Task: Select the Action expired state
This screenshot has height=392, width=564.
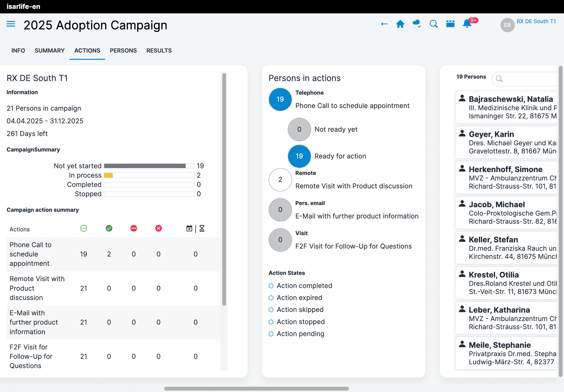Action: 271,298
